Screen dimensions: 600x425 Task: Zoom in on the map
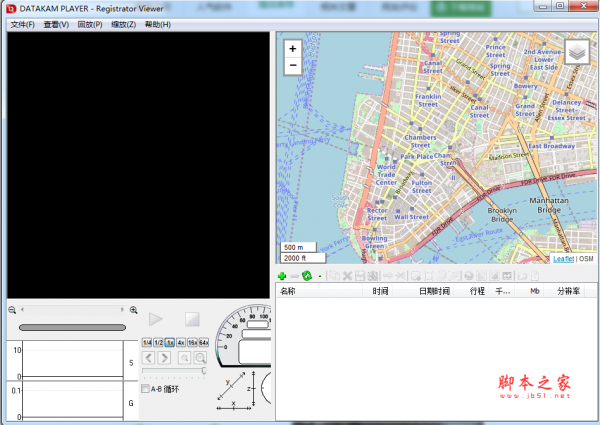[293, 48]
